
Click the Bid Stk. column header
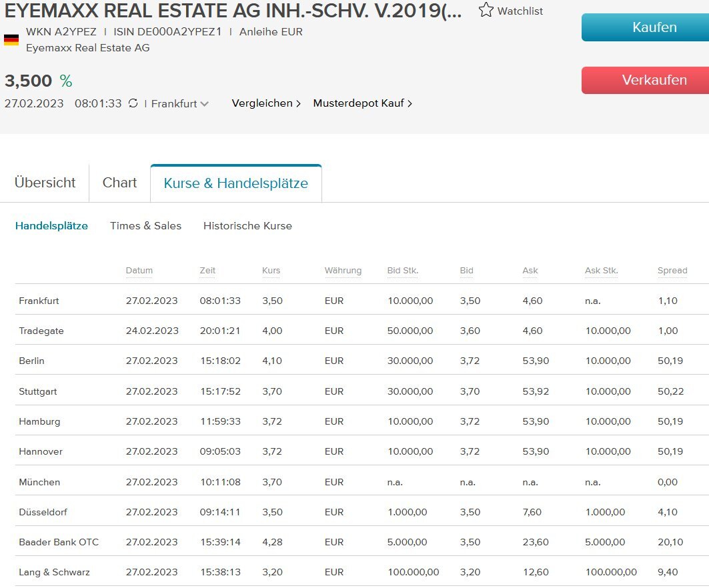click(x=403, y=270)
